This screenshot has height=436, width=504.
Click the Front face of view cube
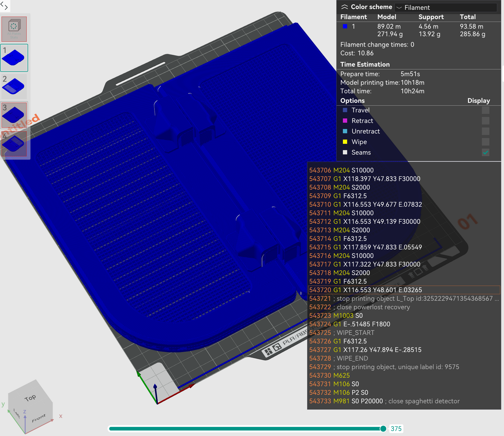coord(39,418)
